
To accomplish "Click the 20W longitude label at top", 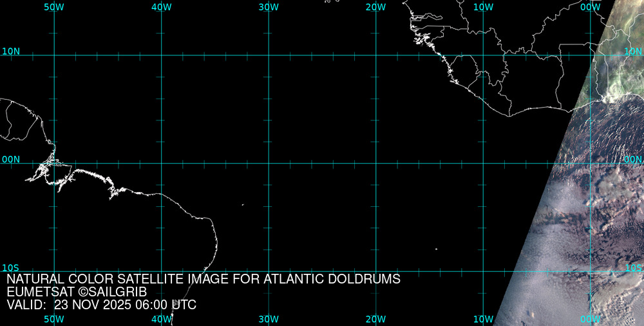I will (x=375, y=6).
